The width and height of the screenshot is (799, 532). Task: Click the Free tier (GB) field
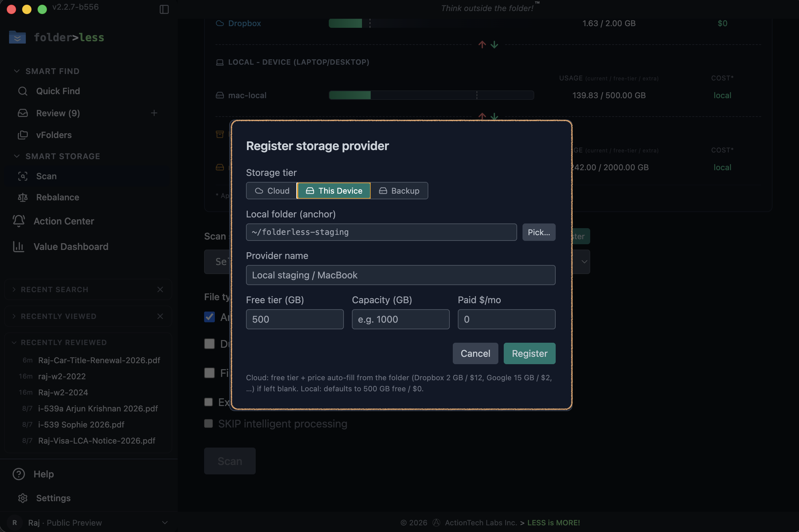click(x=295, y=319)
